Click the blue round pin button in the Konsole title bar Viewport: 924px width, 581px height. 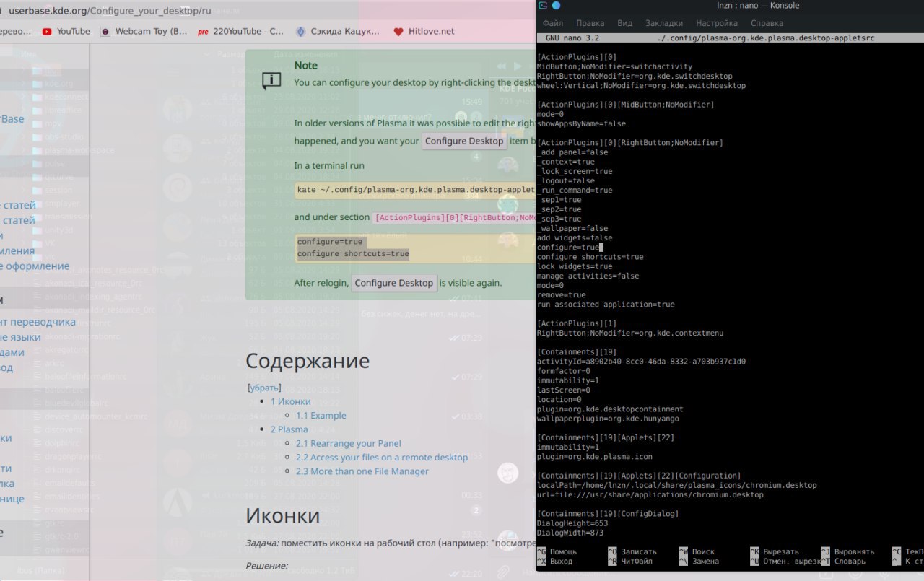(556, 6)
